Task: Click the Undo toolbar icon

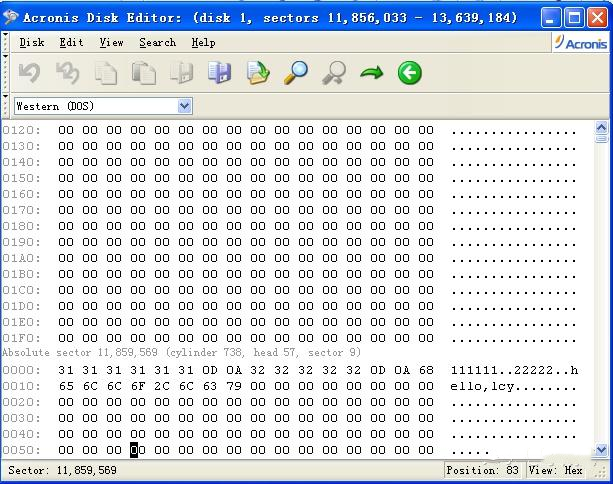Action: 30,73
